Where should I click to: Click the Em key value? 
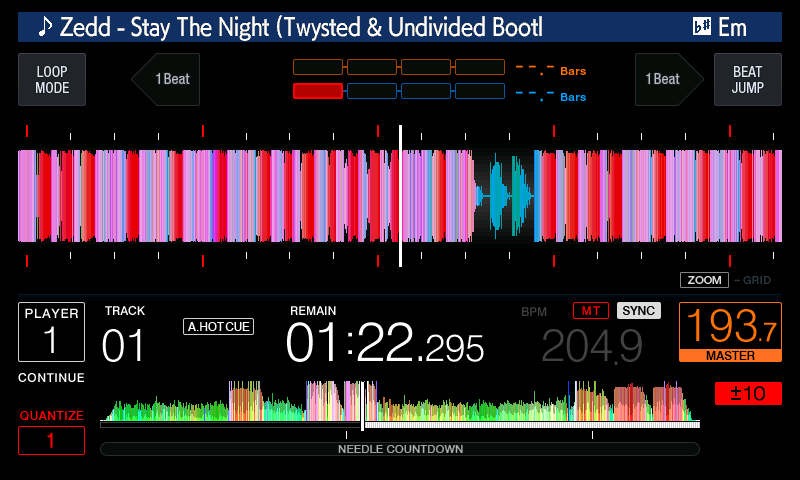tap(733, 27)
